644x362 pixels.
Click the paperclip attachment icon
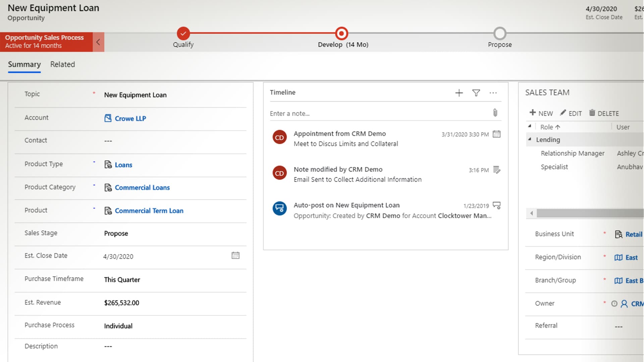pos(495,113)
